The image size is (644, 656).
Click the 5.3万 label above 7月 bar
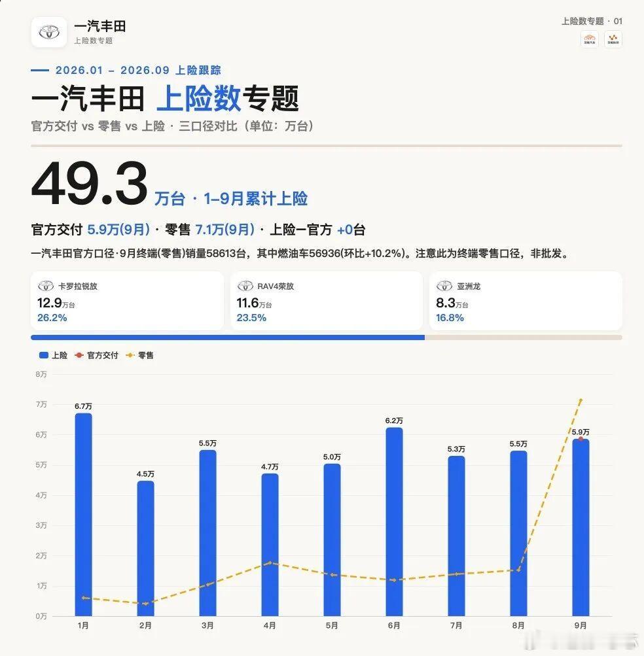tap(456, 449)
